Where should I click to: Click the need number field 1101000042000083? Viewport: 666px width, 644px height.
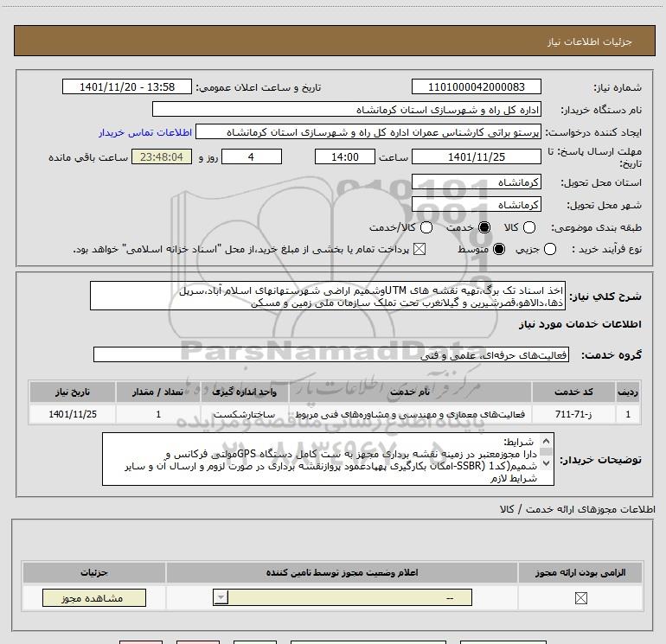point(476,86)
